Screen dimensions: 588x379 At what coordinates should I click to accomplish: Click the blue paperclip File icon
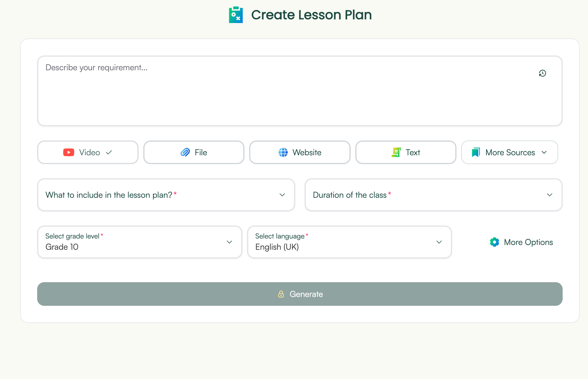185,152
